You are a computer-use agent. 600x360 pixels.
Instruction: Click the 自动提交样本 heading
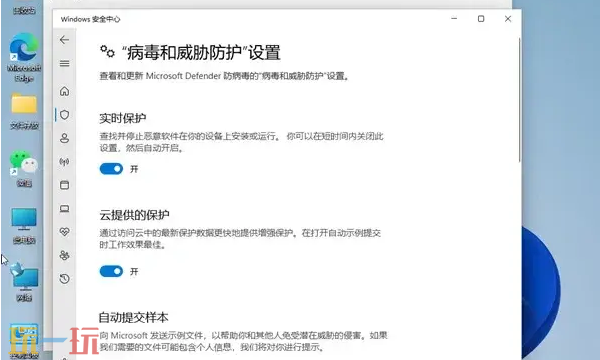(x=134, y=317)
